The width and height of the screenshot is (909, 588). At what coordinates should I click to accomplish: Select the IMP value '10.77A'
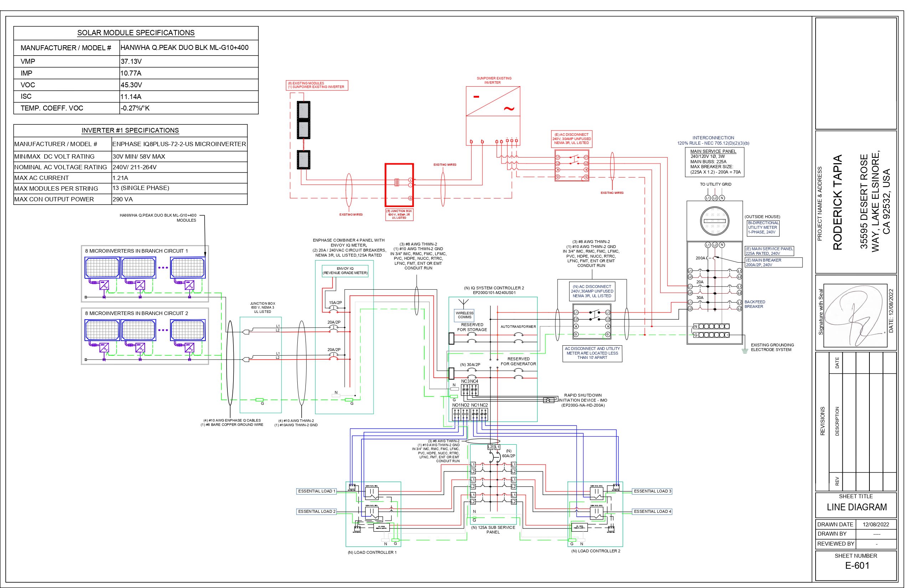(131, 73)
